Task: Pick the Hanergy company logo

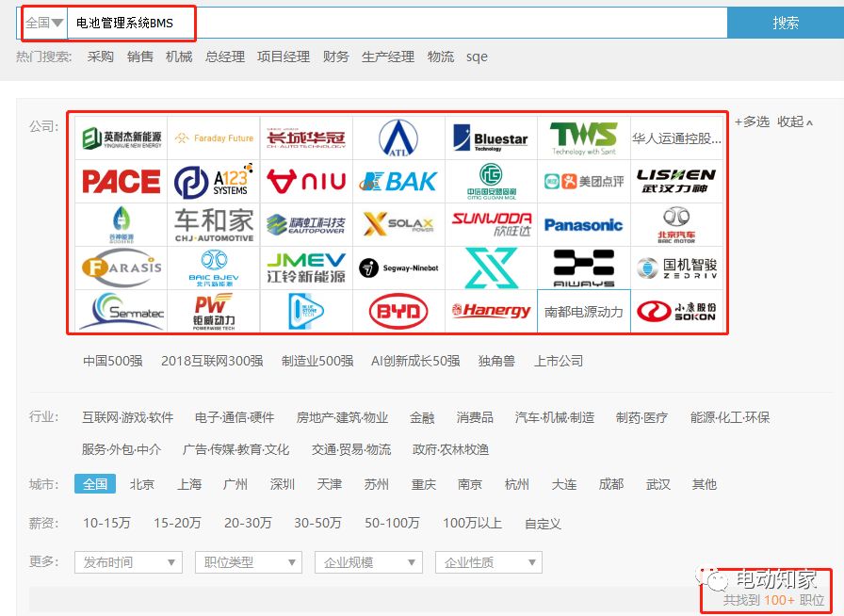Action: 491,311
